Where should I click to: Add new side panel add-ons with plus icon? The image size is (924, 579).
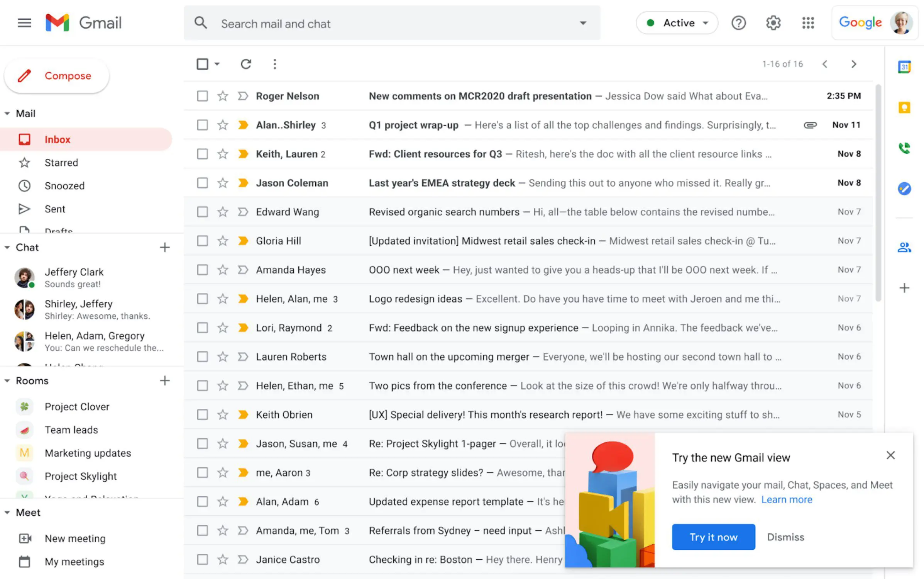point(904,288)
